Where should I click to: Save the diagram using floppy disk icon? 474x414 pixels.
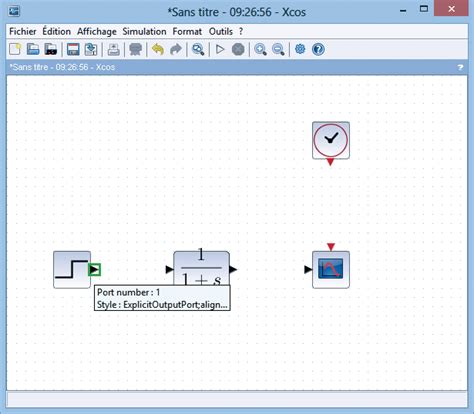(x=73, y=49)
